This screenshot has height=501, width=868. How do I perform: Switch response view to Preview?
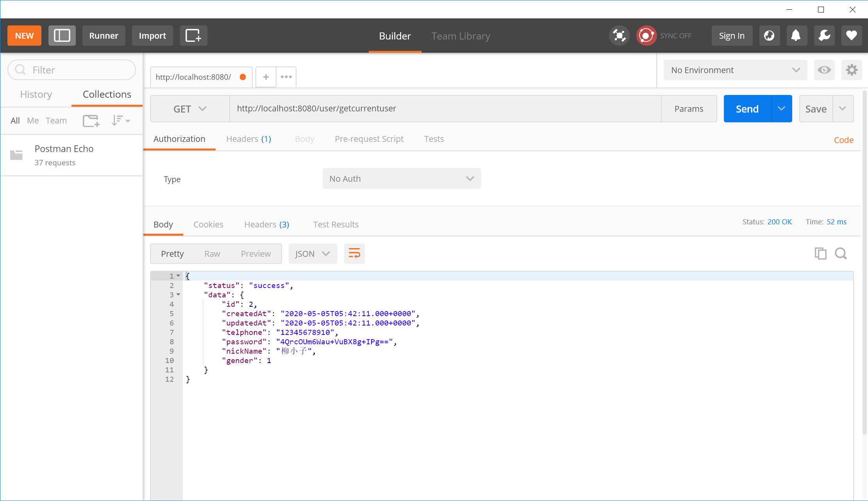coord(256,254)
